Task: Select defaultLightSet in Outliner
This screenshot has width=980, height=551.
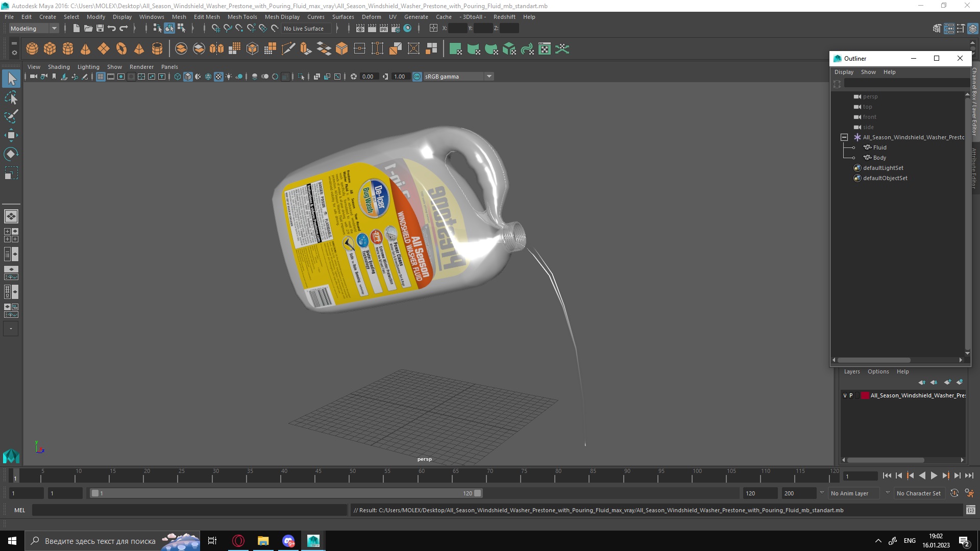Action: coord(883,168)
